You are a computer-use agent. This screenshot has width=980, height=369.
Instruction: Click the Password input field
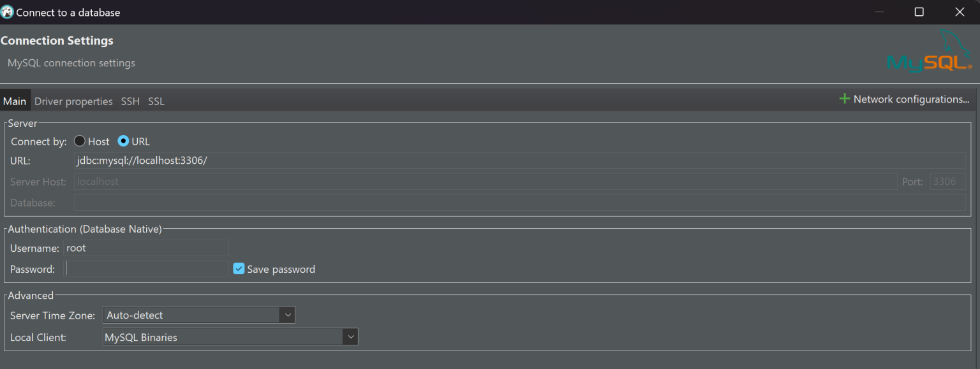pos(147,268)
